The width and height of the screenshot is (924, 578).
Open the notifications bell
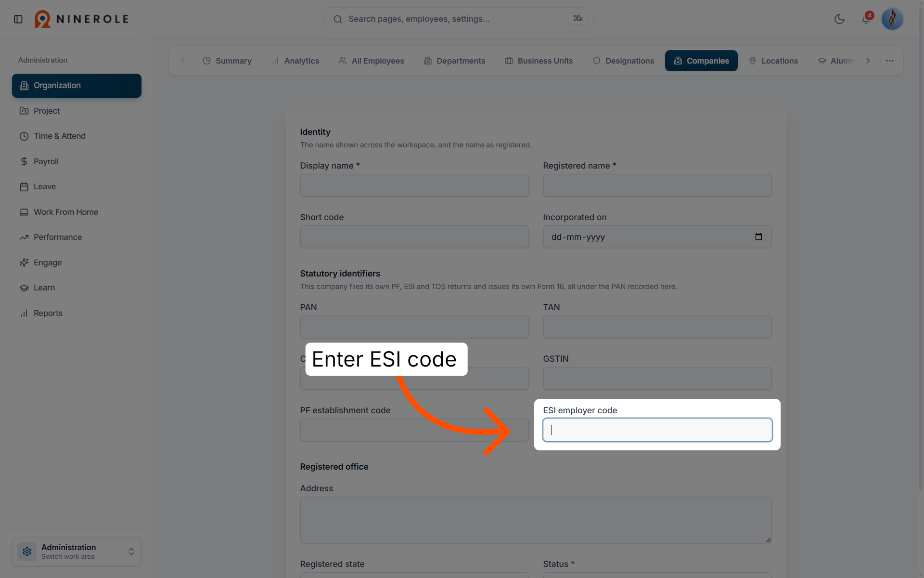tap(866, 19)
